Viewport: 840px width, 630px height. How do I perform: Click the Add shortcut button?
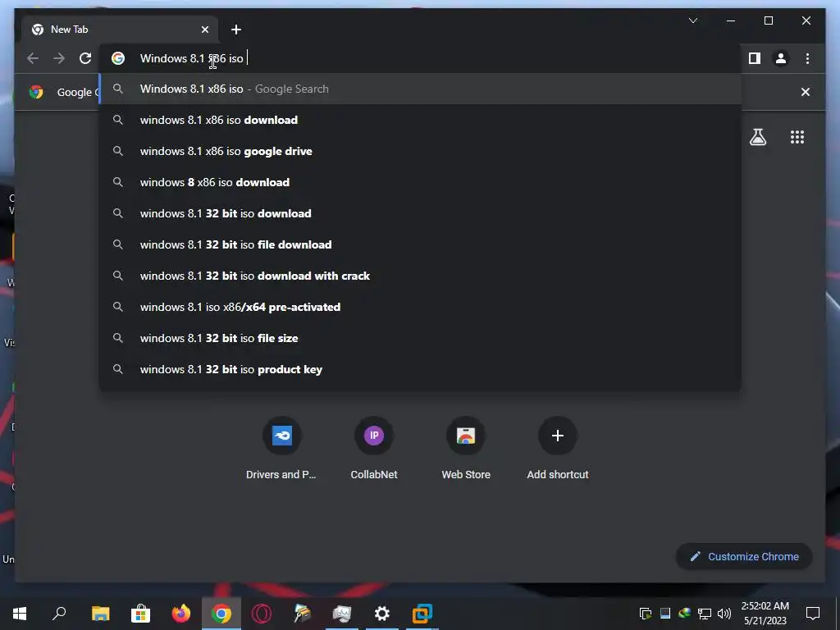(x=558, y=449)
